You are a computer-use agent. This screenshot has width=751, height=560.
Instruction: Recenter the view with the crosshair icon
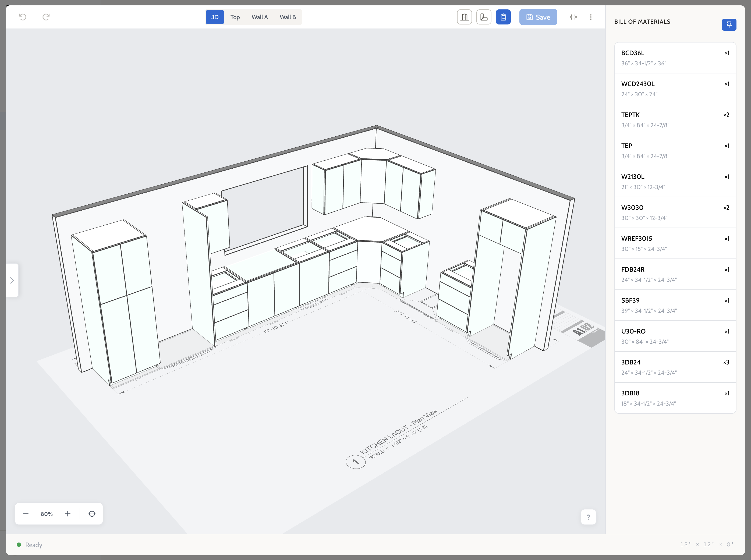click(x=92, y=514)
